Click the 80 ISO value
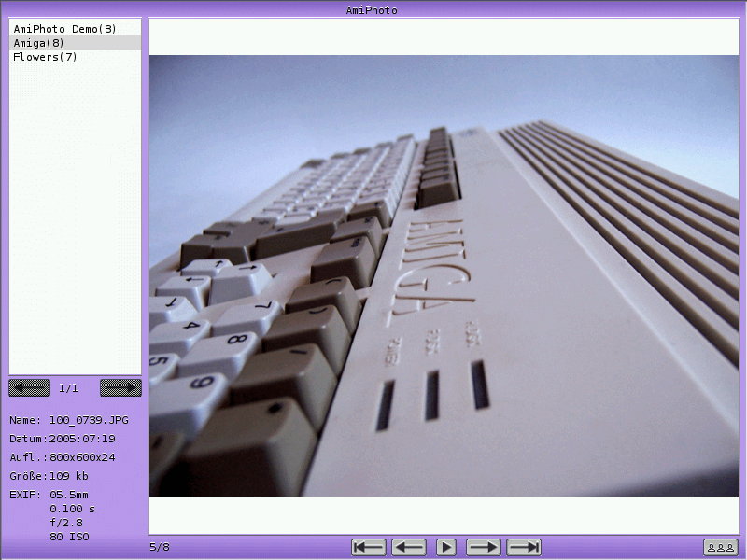Screen dimensions: 747x560 (x=69, y=537)
